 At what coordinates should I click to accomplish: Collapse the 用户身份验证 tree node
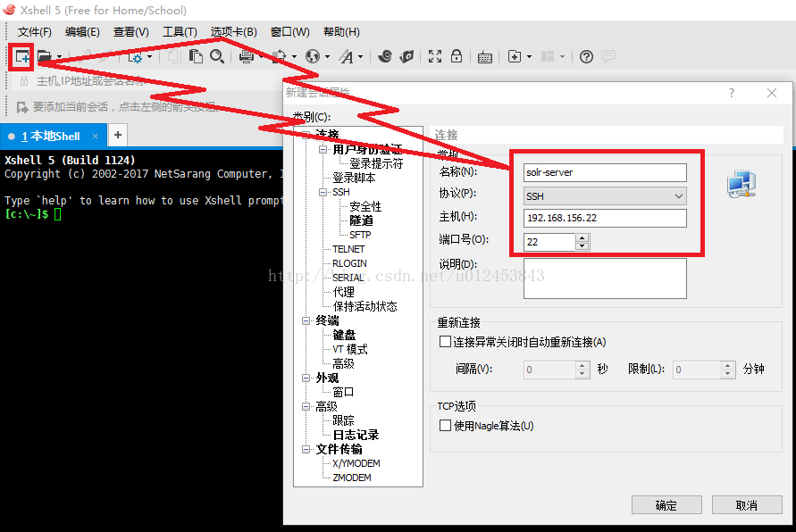323,150
